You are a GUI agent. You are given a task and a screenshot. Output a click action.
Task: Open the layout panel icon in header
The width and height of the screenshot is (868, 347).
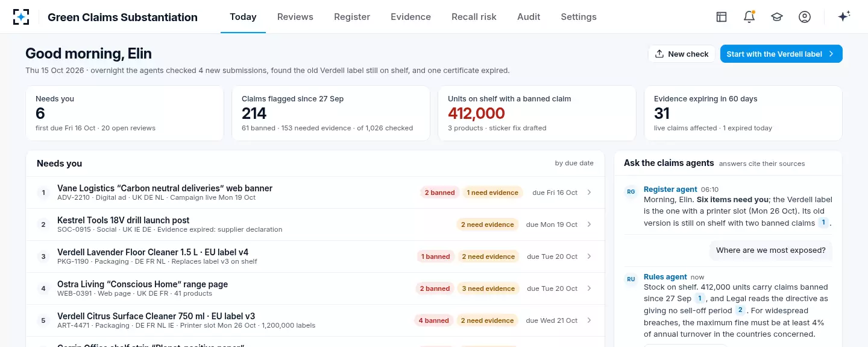[x=722, y=17]
